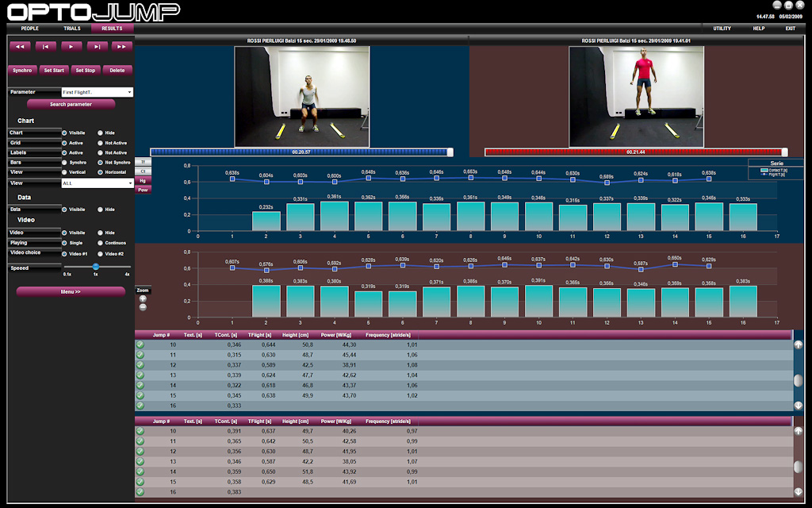Zoom in the chart with plus icon
Image resolution: width=812 pixels, height=508 pixels.
(143, 298)
